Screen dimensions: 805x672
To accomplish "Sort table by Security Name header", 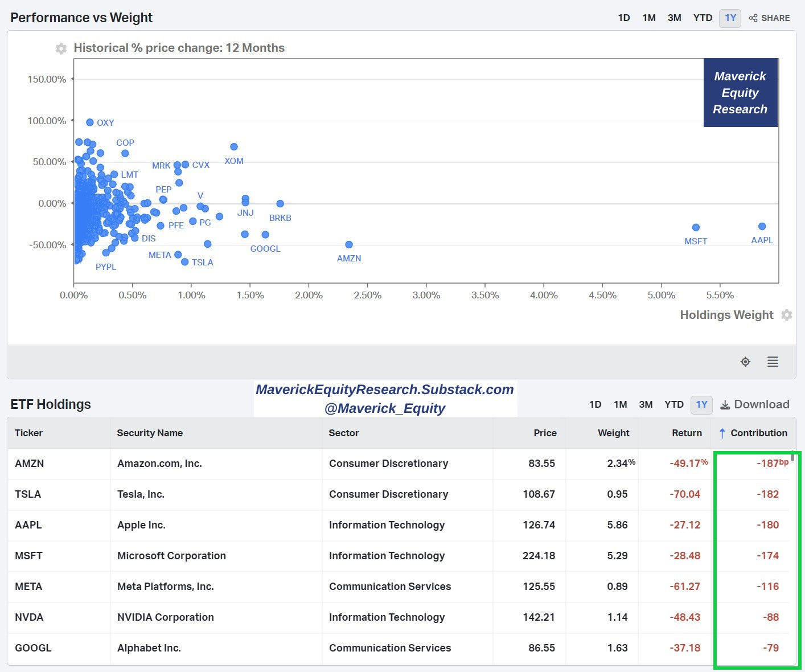I will tap(150, 433).
